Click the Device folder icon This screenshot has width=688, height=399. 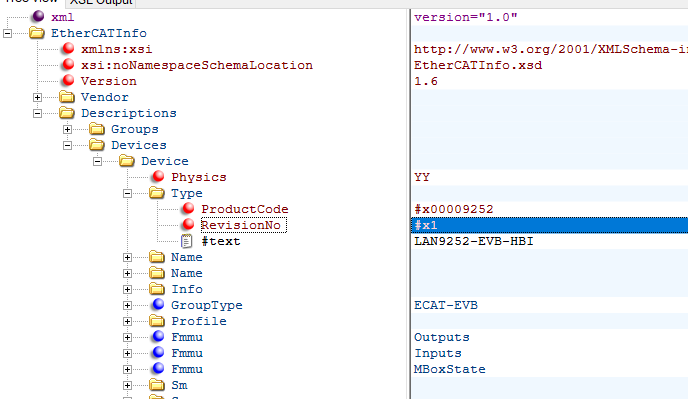[x=127, y=161]
